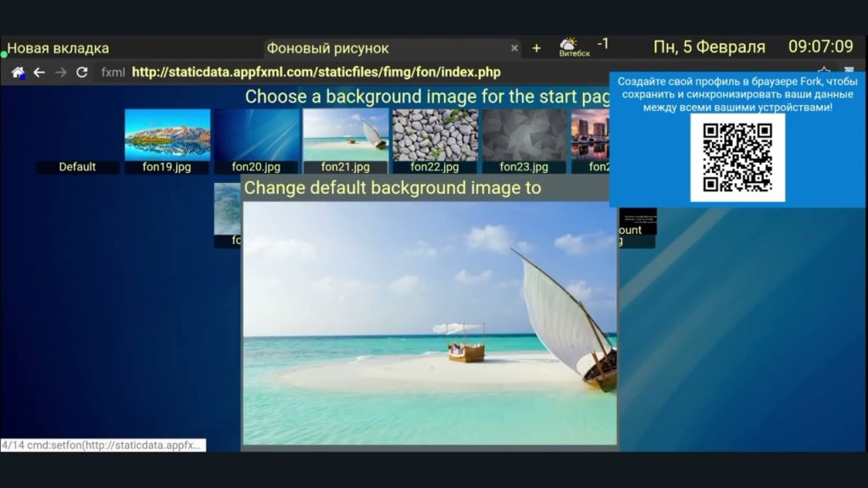Click the Витебск weather icon

click(x=568, y=46)
